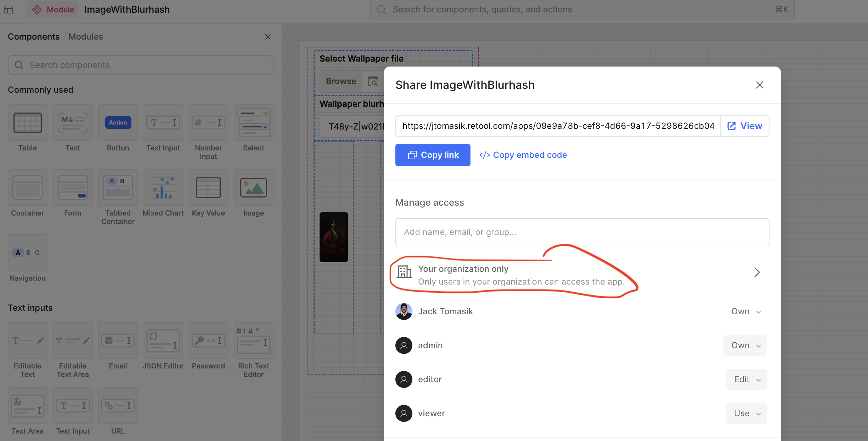
Task: Pick the Tabbed Container component icon
Action: click(x=118, y=188)
